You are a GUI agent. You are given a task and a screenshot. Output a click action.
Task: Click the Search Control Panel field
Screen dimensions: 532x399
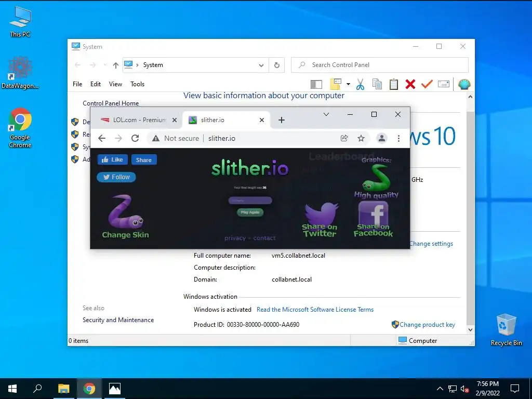click(380, 65)
